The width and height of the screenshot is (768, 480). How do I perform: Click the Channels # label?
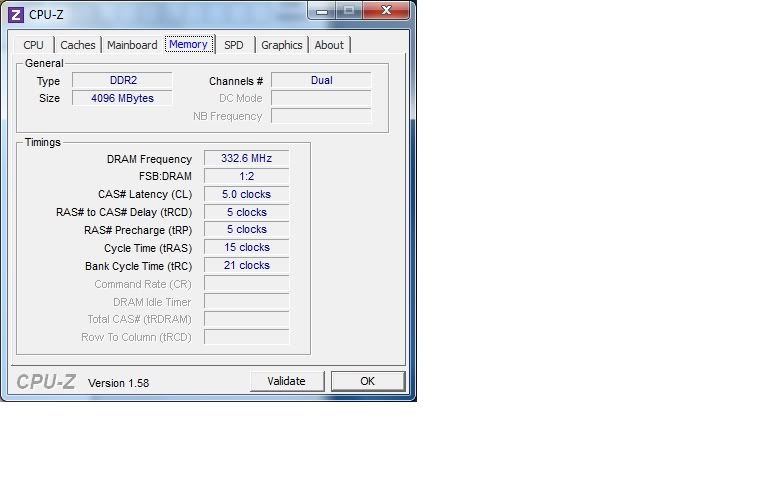(236, 81)
